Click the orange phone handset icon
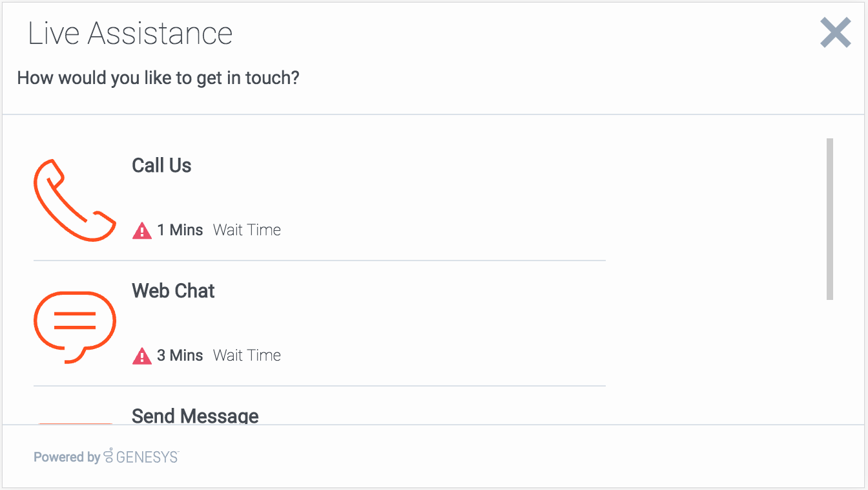The image size is (868, 490). pos(74,201)
